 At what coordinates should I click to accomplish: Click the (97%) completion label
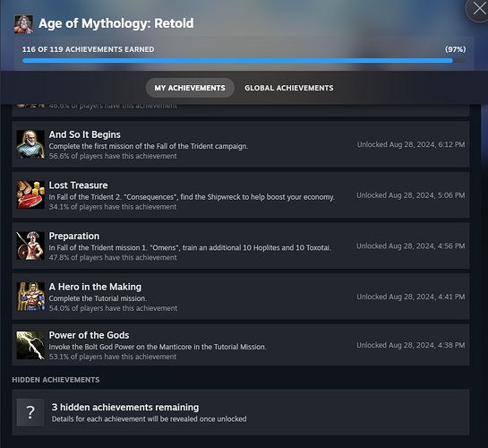tap(456, 49)
